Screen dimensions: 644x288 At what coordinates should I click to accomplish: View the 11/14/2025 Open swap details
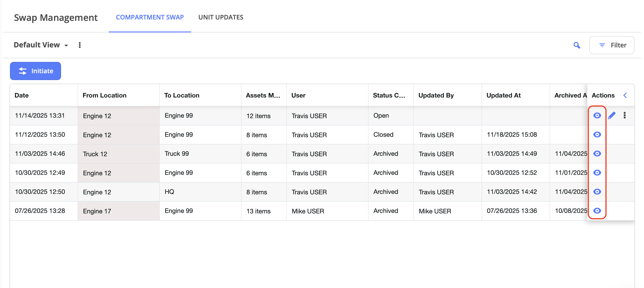tap(597, 115)
